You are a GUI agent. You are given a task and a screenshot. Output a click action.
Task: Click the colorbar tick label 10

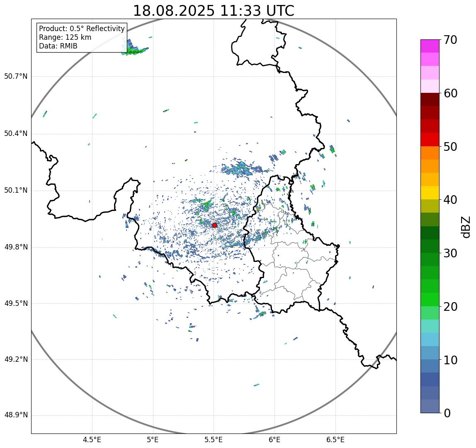pyautogui.click(x=450, y=360)
